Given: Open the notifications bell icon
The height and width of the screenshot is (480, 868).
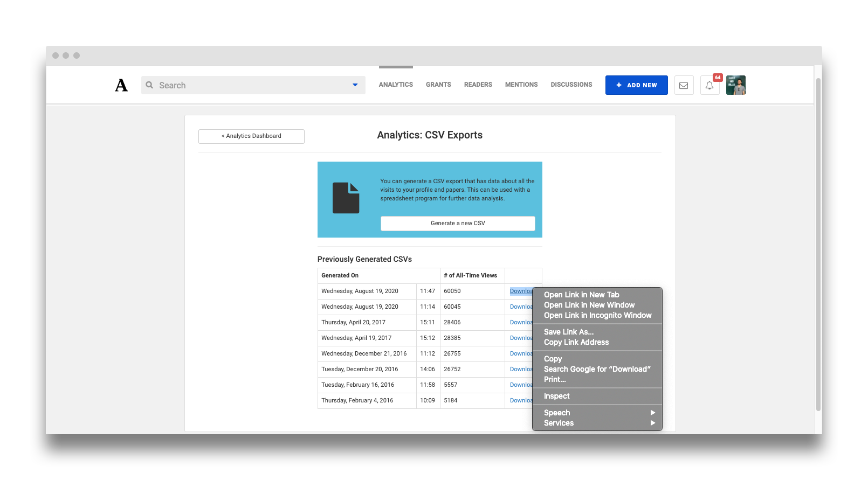Looking at the screenshot, I should click(x=709, y=85).
